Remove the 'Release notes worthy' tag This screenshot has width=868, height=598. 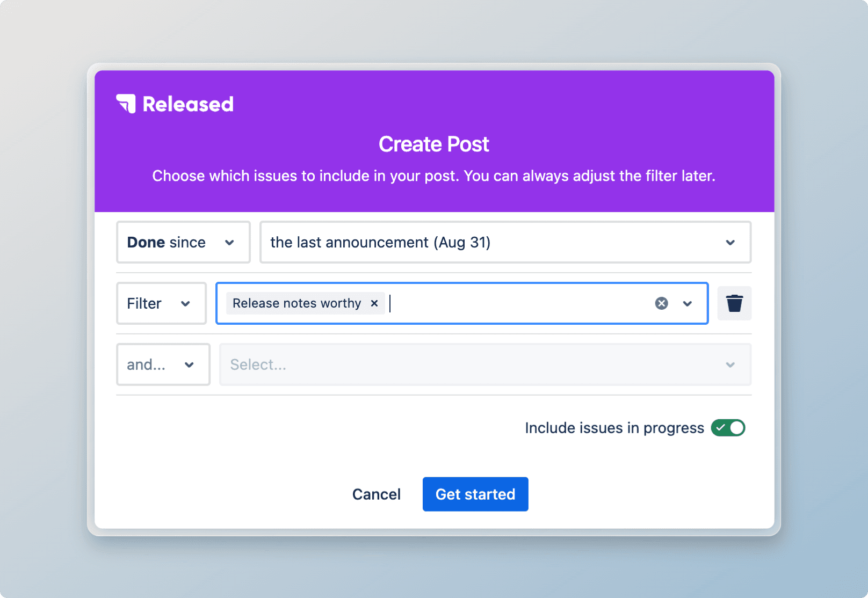coord(374,303)
